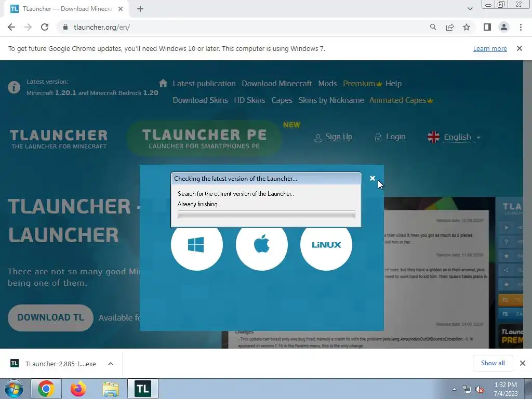This screenshot has height=399, width=532.
Task: Go back using Chrome's back arrow
Action: click(x=11, y=27)
